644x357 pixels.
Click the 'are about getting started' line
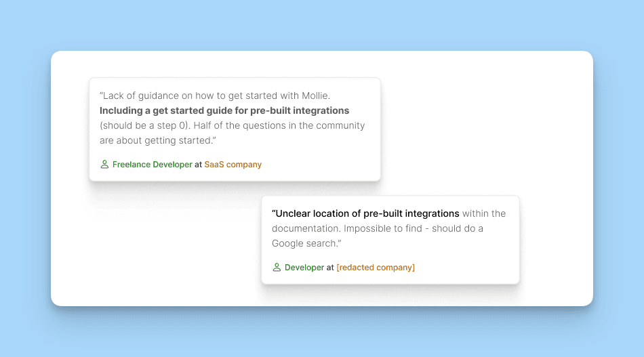click(x=158, y=140)
